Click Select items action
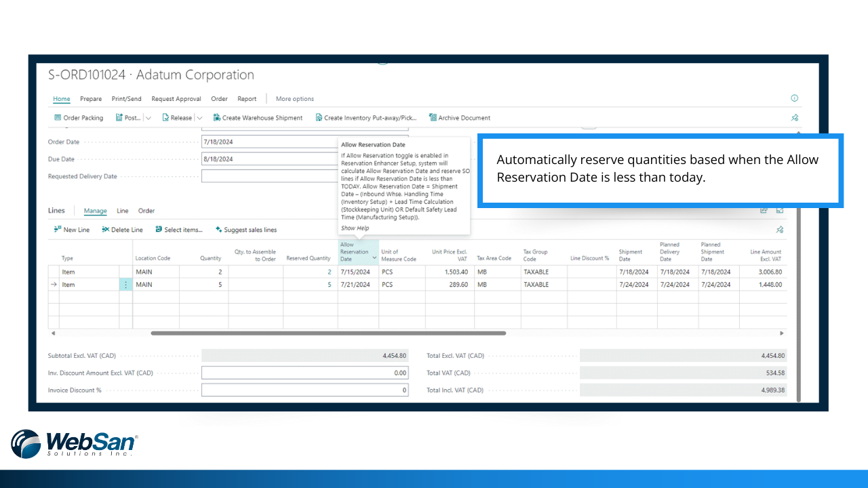Screen dimensions: 868x488 click(179, 230)
